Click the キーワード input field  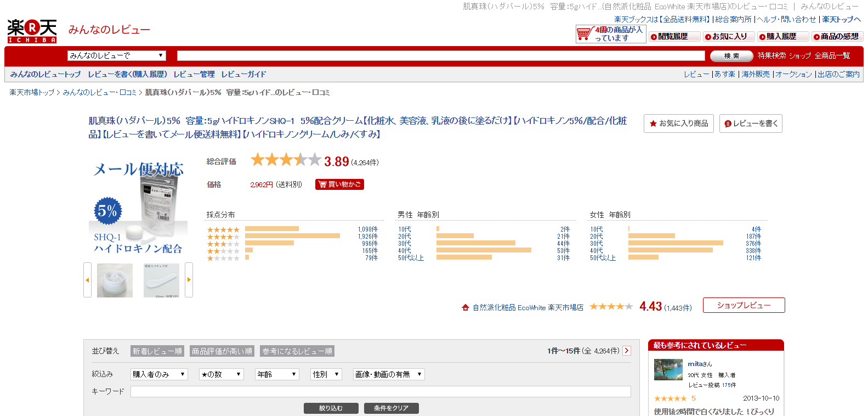tap(381, 391)
